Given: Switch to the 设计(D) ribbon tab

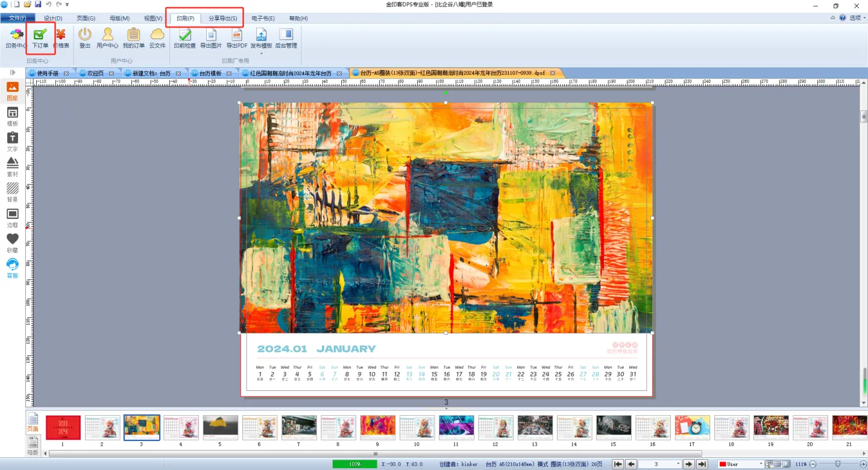Looking at the screenshot, I should pos(53,19).
